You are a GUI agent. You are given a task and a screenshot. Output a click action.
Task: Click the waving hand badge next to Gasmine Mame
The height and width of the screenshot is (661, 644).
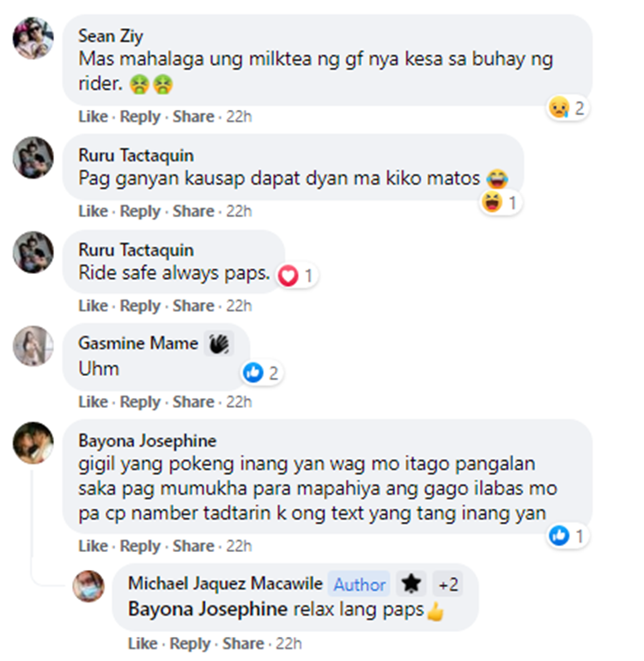pos(219,343)
